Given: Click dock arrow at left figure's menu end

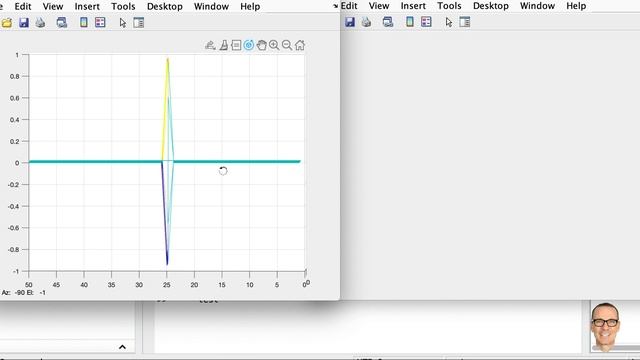Looking at the screenshot, I should click(336, 6).
